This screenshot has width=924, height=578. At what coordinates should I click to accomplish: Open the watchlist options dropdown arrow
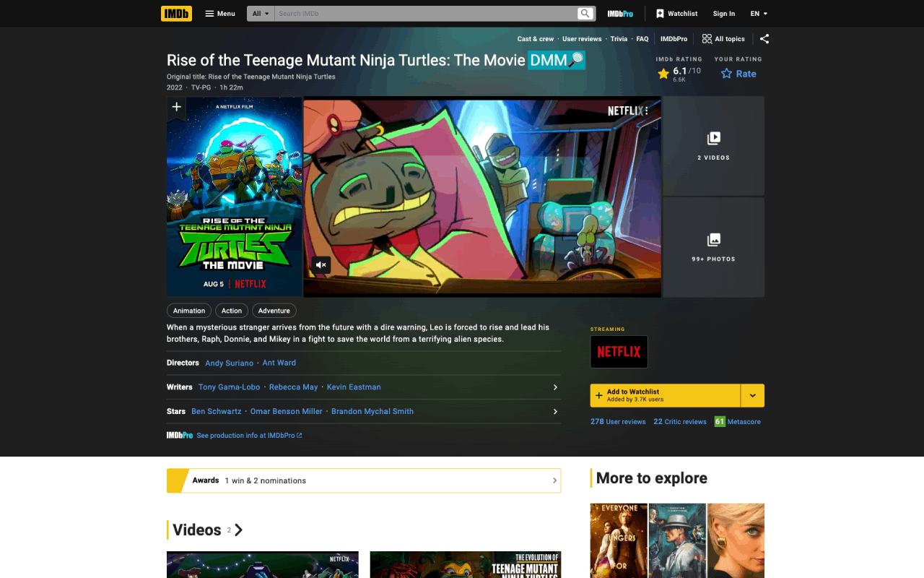753,395
